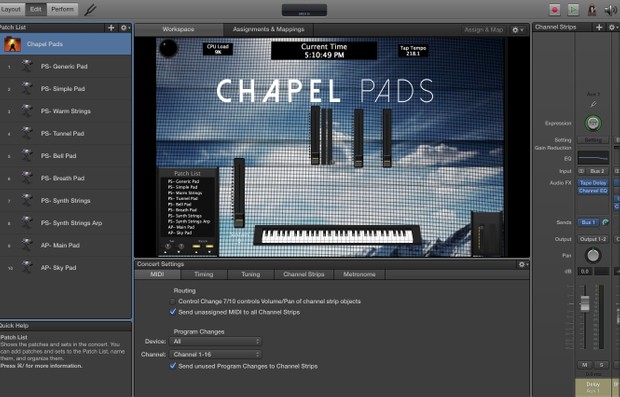Toggle the Tape Delay audio effect slot

tap(593, 183)
